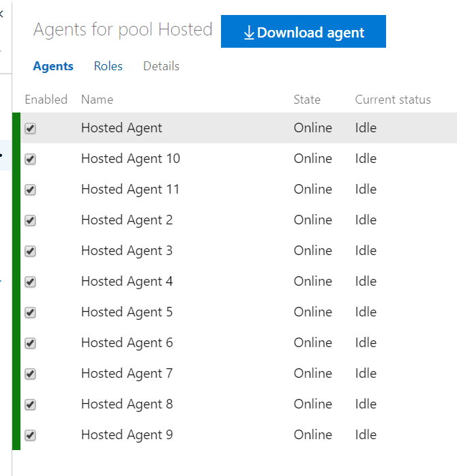Toggle the Hosted Agent 11 checkbox

pos(30,190)
